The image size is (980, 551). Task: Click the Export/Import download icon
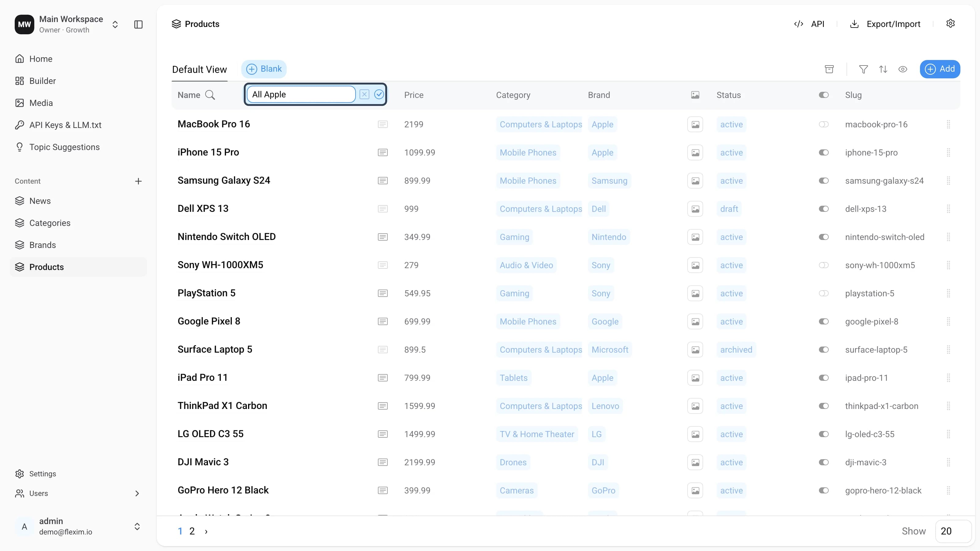pyautogui.click(x=854, y=24)
